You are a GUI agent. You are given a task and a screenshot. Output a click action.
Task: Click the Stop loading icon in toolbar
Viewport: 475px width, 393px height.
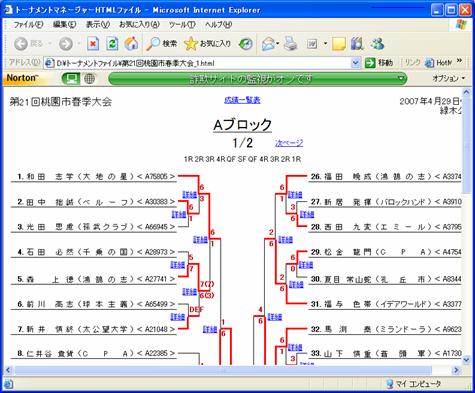click(x=93, y=44)
